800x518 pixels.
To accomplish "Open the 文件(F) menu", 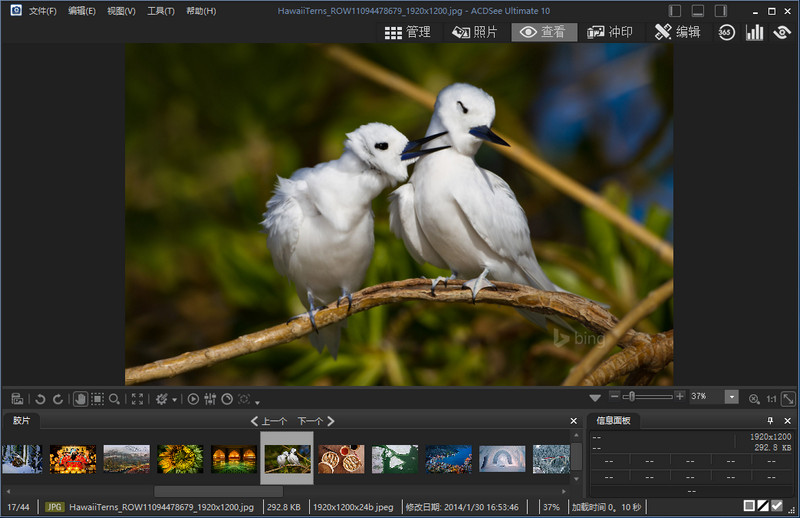I will tap(43, 11).
